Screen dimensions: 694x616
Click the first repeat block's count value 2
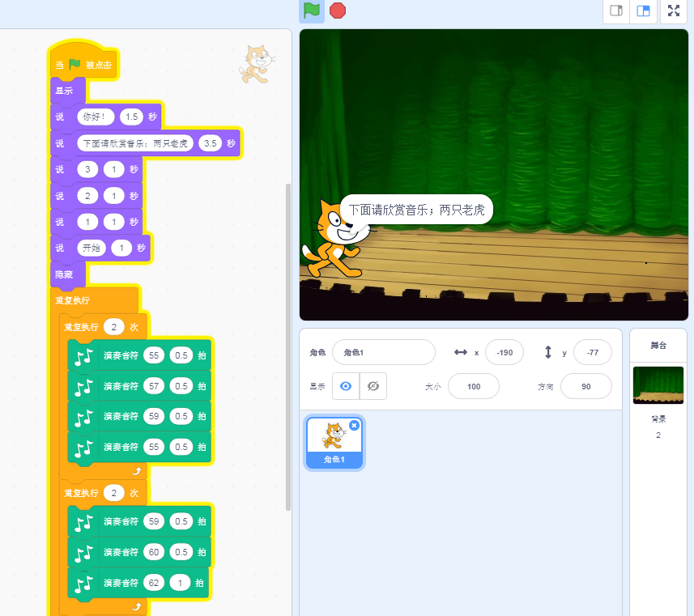point(113,327)
